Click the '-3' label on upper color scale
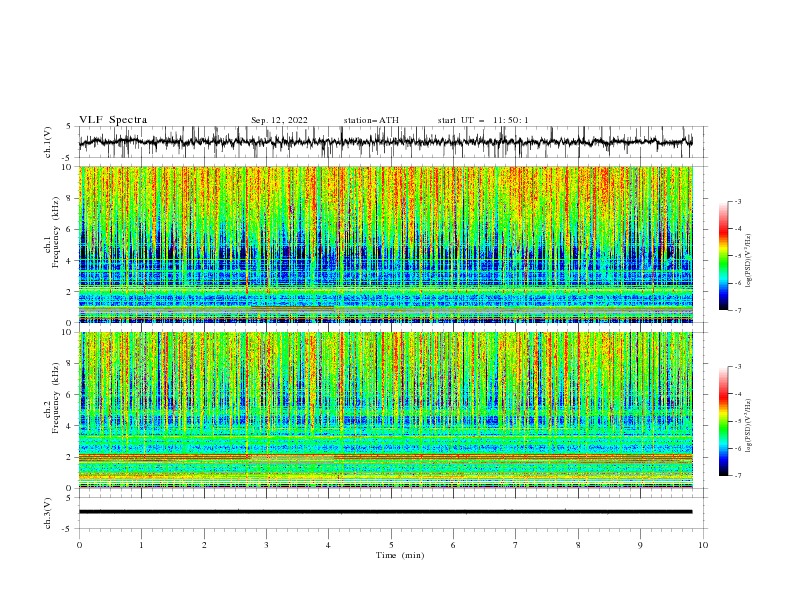 tap(738, 201)
